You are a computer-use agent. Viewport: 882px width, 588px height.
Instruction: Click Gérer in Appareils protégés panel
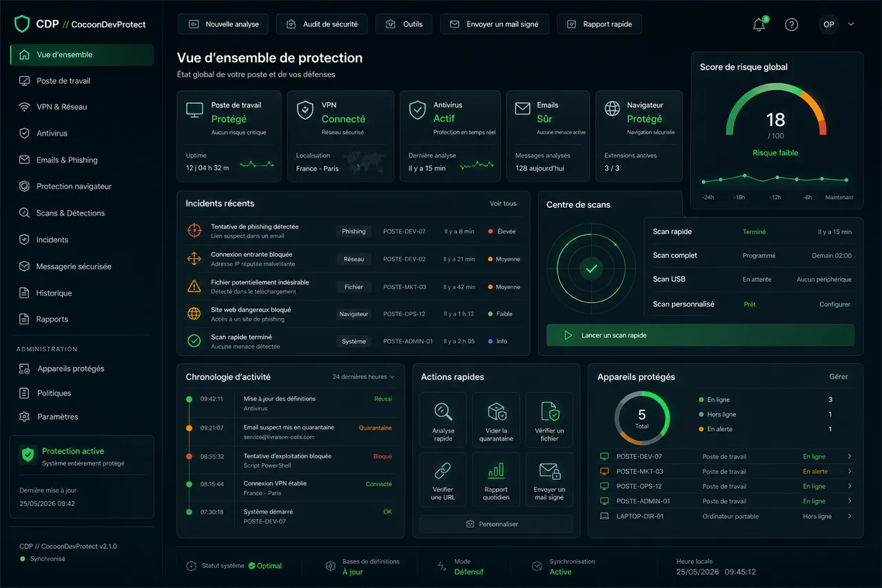[839, 377]
